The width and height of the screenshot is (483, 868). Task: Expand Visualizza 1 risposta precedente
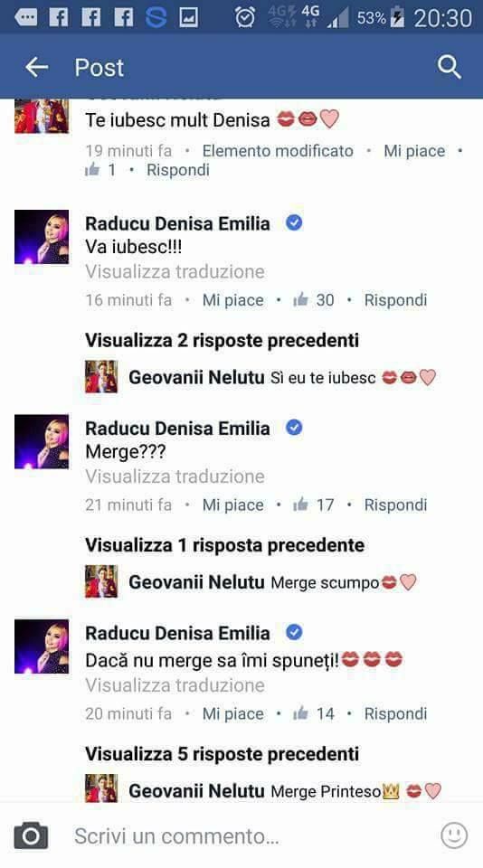coord(225,544)
